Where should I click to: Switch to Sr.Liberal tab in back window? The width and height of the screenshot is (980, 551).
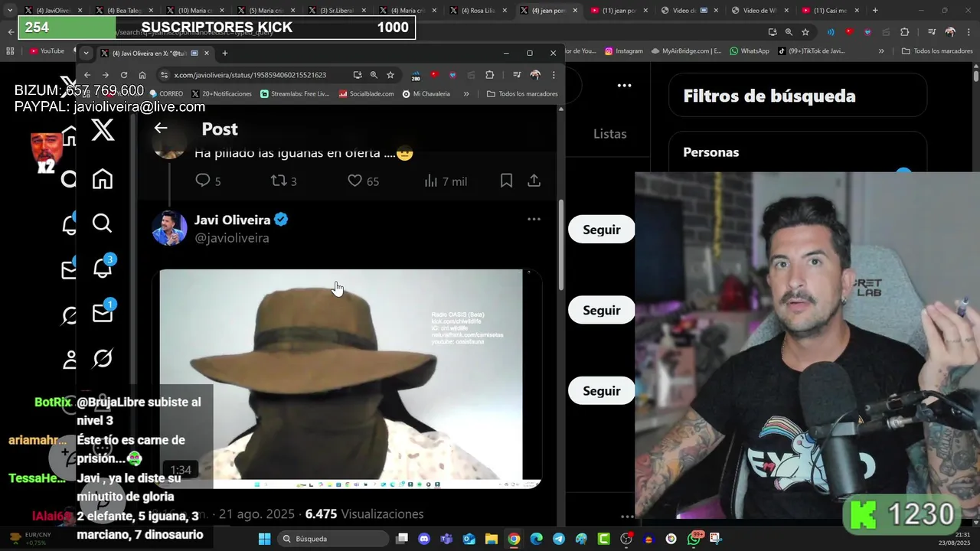(338, 11)
